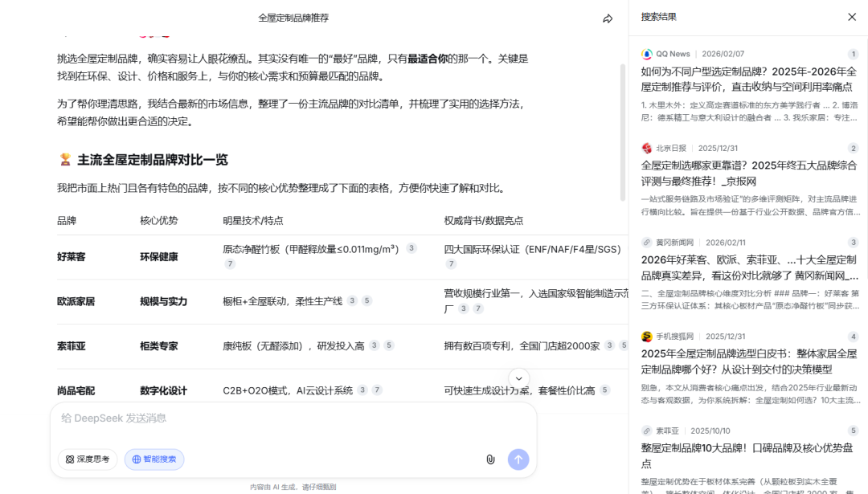868x494 pixels.
Task: Click the share icon beside the chat title
Action: (x=608, y=17)
